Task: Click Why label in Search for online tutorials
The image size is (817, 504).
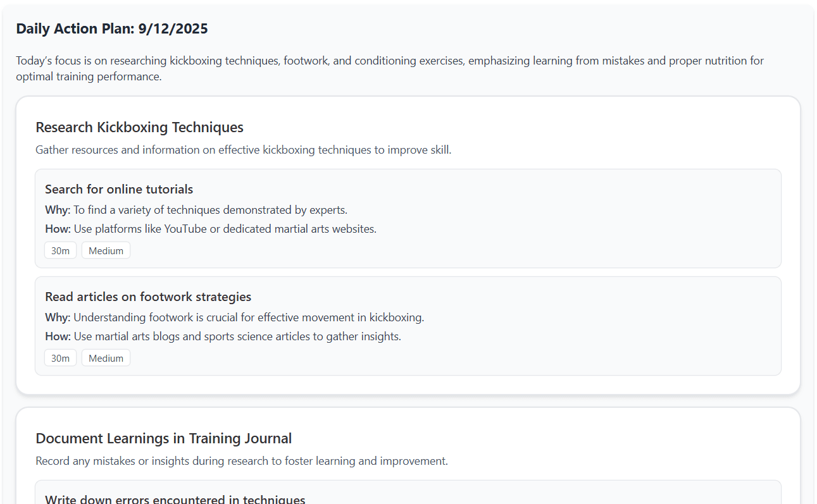Action: pos(58,209)
